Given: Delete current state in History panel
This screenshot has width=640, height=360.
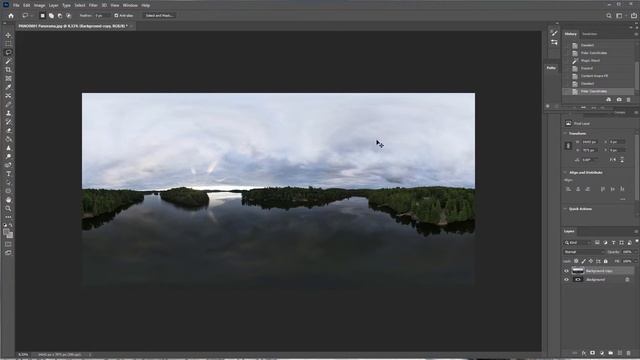Looking at the screenshot, I should coord(629,100).
